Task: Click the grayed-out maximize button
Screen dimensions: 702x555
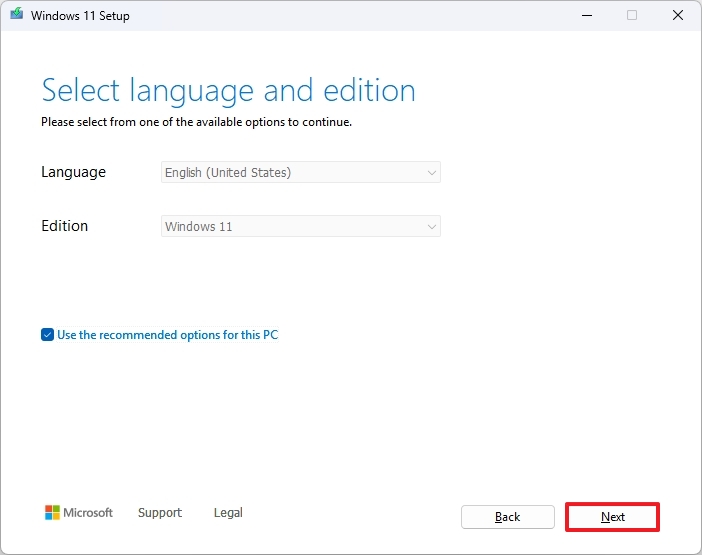Action: [x=631, y=16]
